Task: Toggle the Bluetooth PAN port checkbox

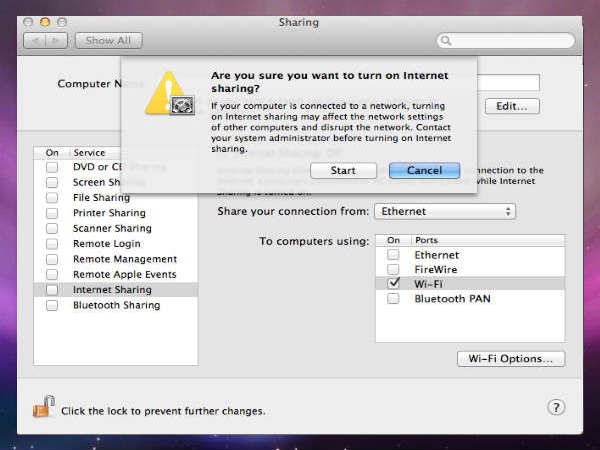Action: (x=393, y=299)
